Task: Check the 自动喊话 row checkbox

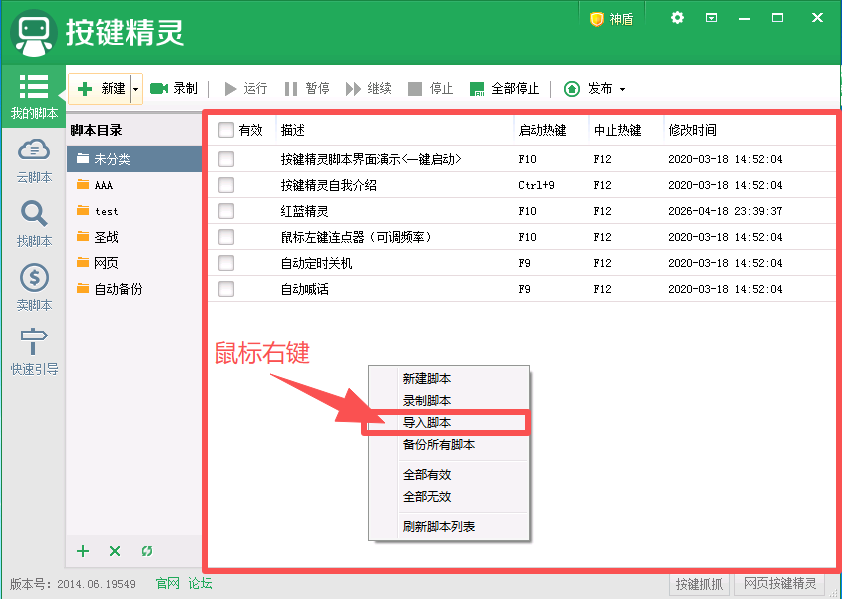Action: point(226,289)
